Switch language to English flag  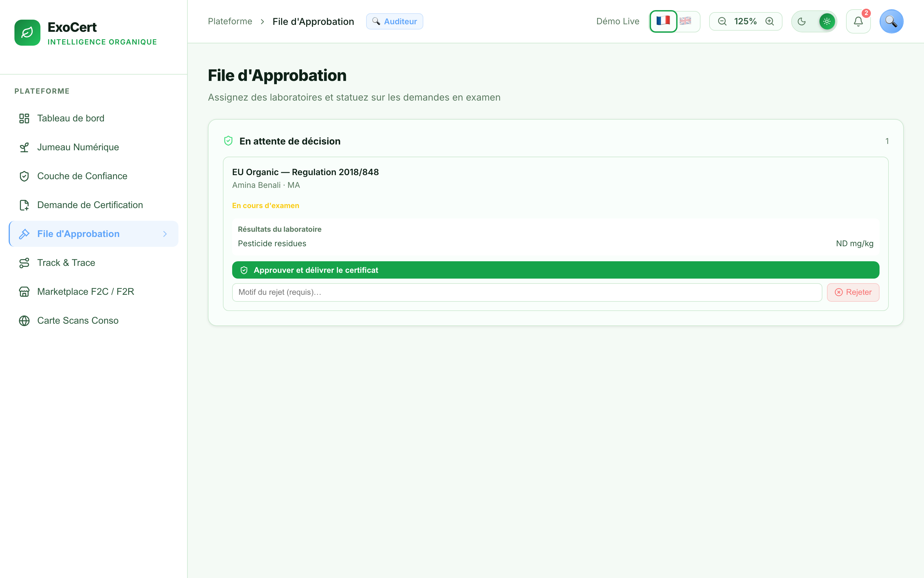coord(685,21)
